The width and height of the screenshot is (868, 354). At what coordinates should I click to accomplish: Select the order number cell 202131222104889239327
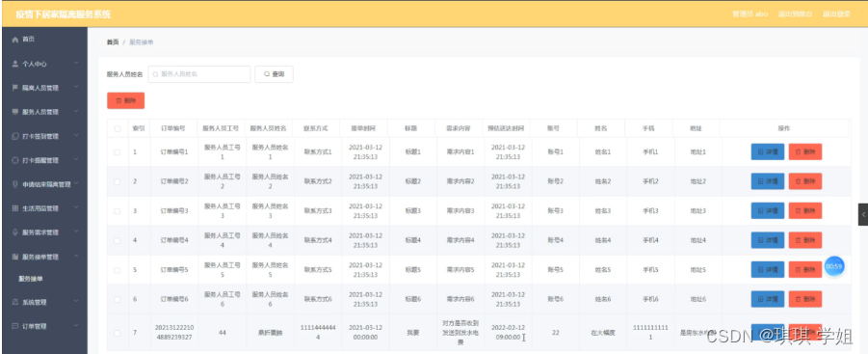(173, 333)
